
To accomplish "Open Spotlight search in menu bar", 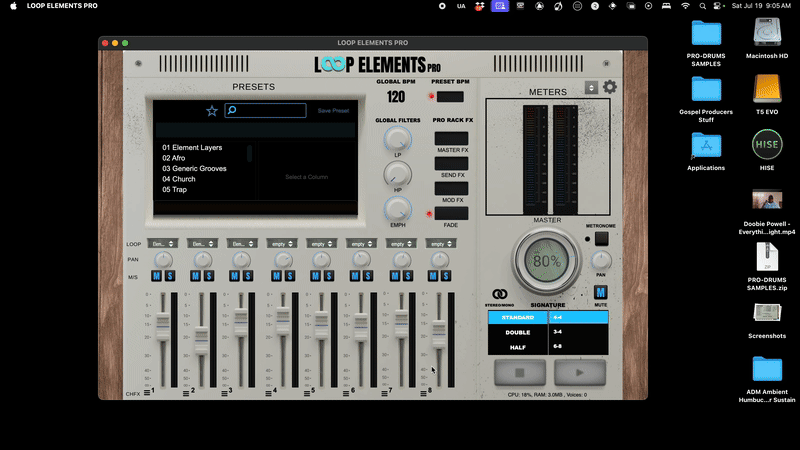I will coord(703,6).
